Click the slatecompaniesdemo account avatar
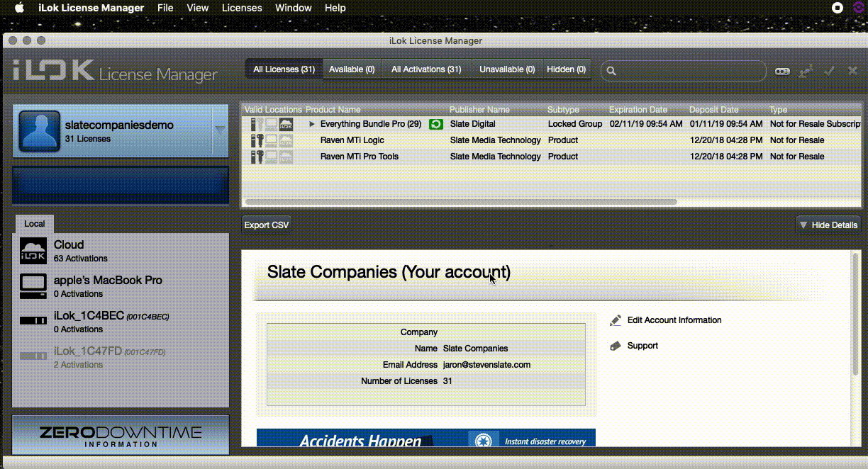Screen dimensions: 868x469 [39, 131]
